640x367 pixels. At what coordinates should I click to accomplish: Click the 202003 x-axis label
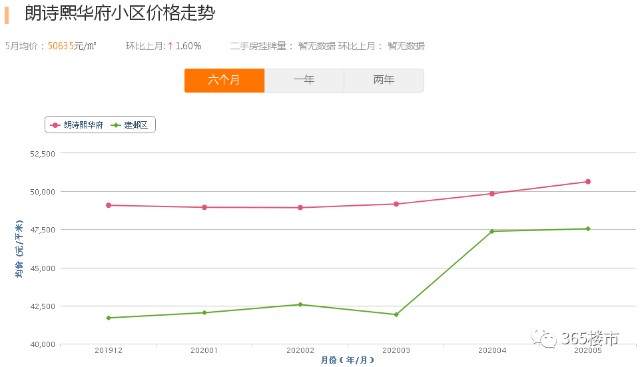pyautogui.click(x=396, y=350)
